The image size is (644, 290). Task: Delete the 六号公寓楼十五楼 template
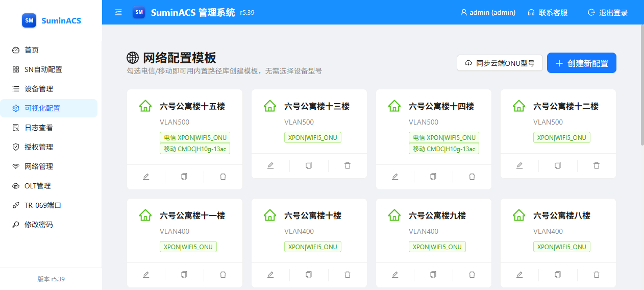coord(223,177)
